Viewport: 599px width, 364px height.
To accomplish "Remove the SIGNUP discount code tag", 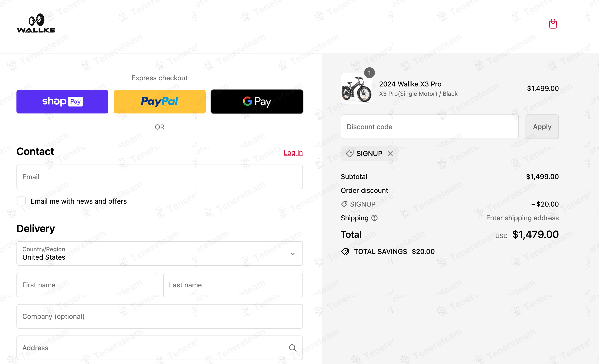I will pyautogui.click(x=390, y=154).
